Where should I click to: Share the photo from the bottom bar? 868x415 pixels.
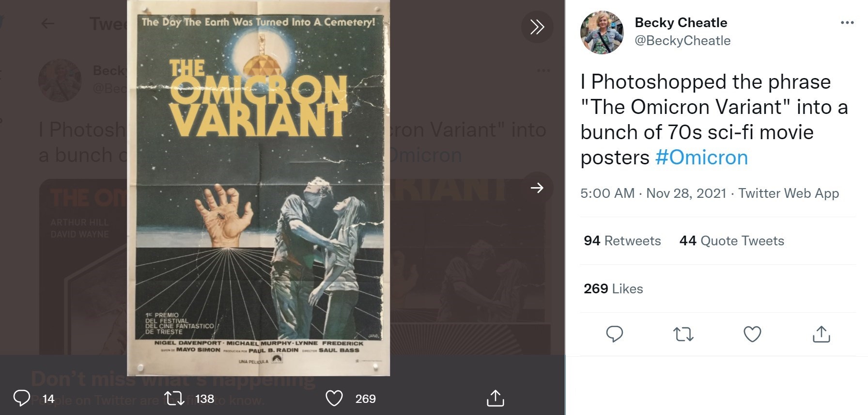tap(495, 399)
